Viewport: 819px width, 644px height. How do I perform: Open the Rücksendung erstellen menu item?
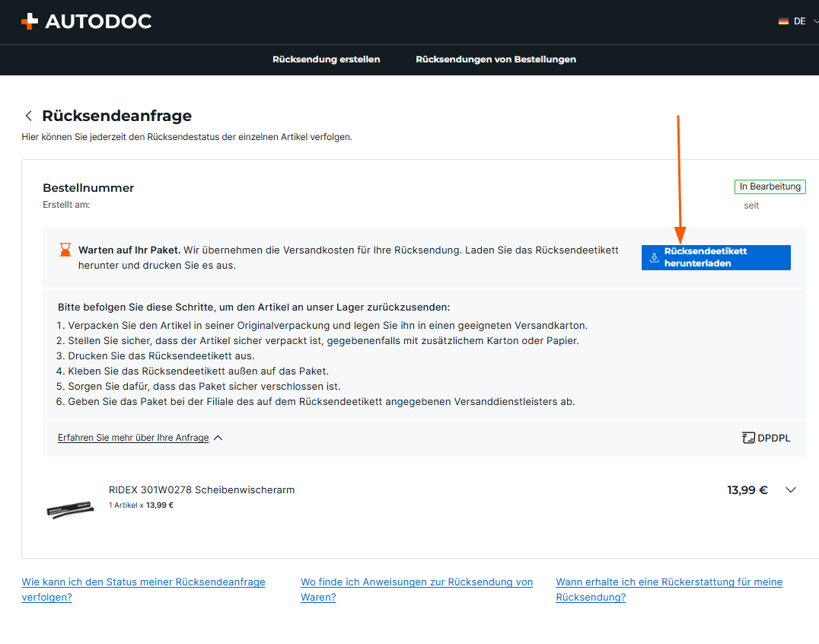coord(326,59)
